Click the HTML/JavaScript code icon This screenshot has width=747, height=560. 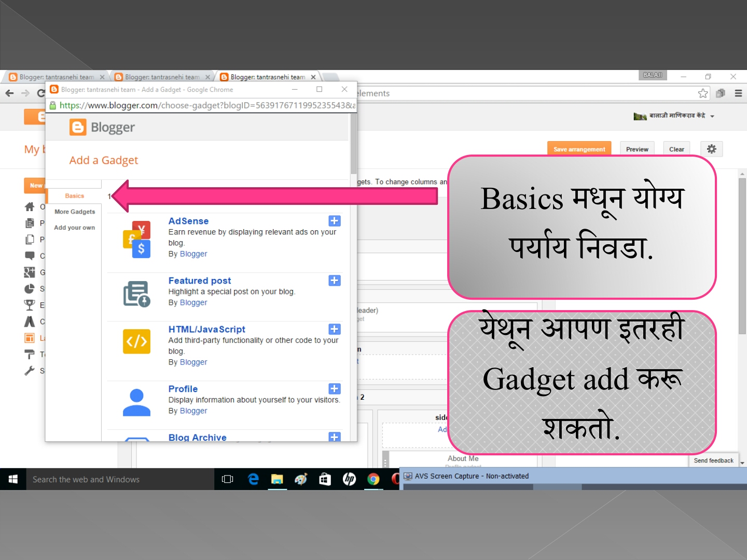[137, 341]
